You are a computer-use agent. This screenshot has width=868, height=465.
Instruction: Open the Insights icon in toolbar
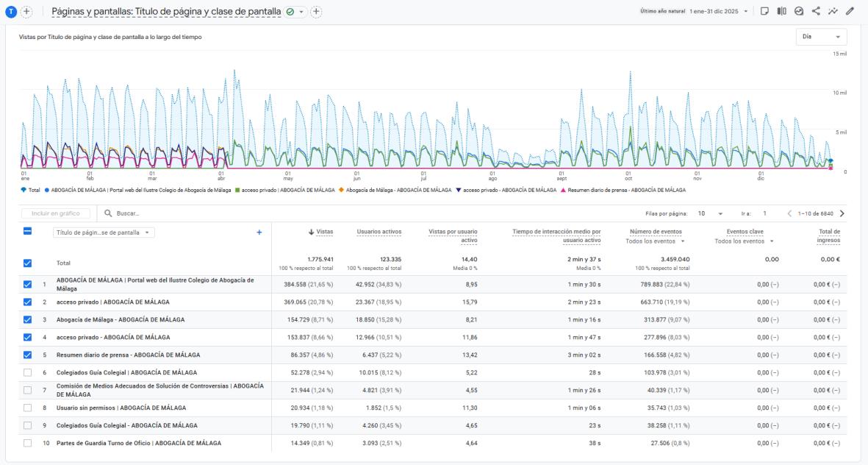click(x=799, y=12)
